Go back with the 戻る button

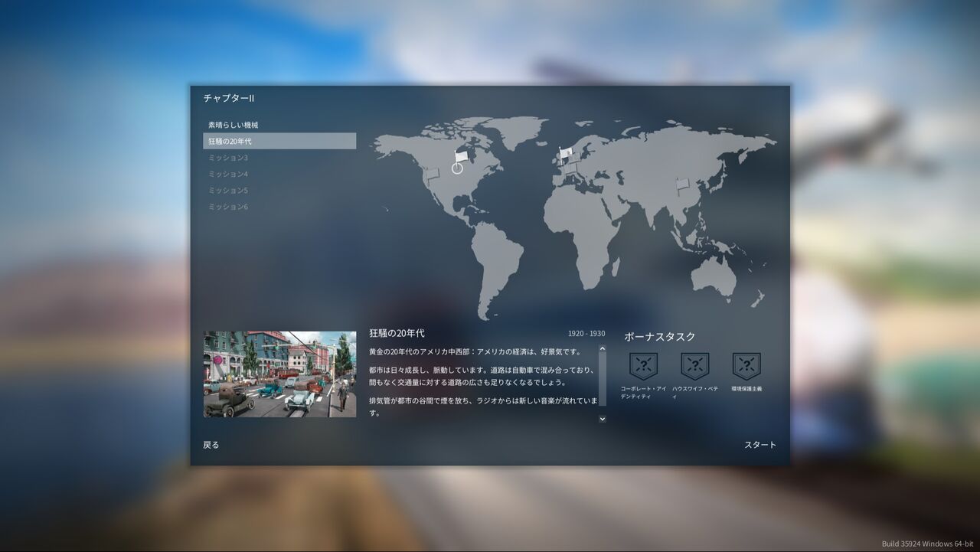point(211,445)
